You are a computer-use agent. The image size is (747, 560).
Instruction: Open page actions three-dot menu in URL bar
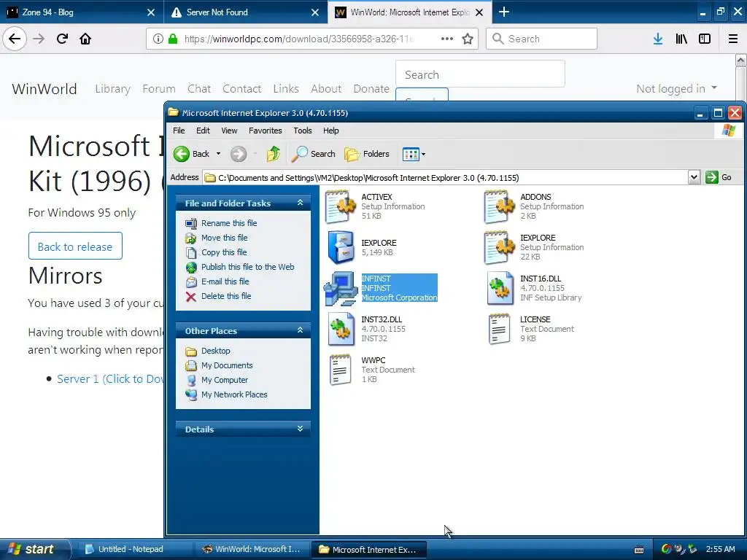(447, 39)
